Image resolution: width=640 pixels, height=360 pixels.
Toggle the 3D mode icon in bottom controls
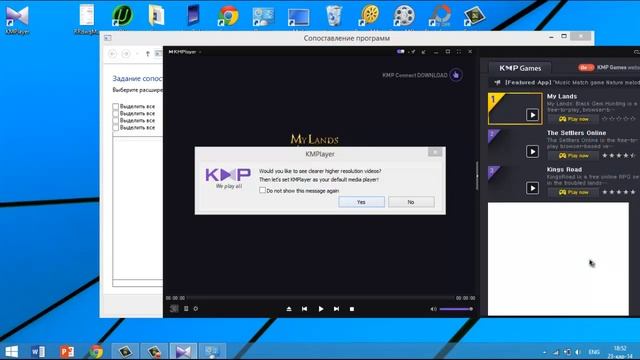(174, 309)
